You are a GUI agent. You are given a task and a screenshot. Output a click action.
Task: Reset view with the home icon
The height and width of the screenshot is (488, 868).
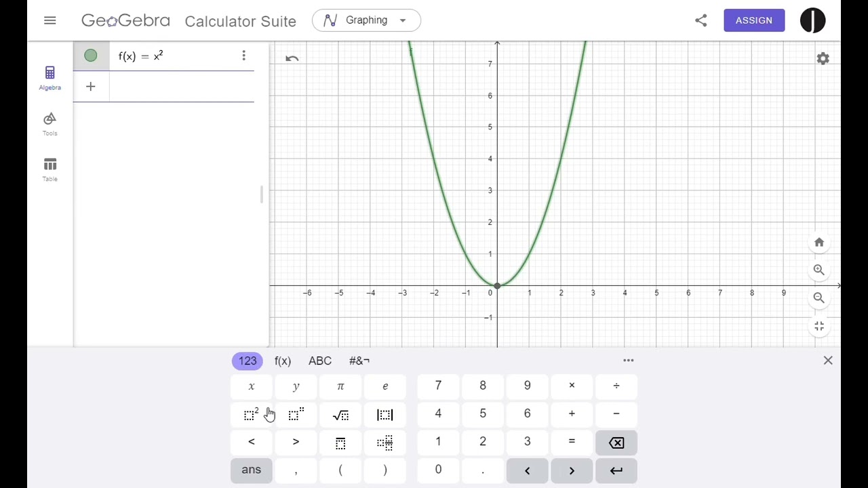point(818,242)
